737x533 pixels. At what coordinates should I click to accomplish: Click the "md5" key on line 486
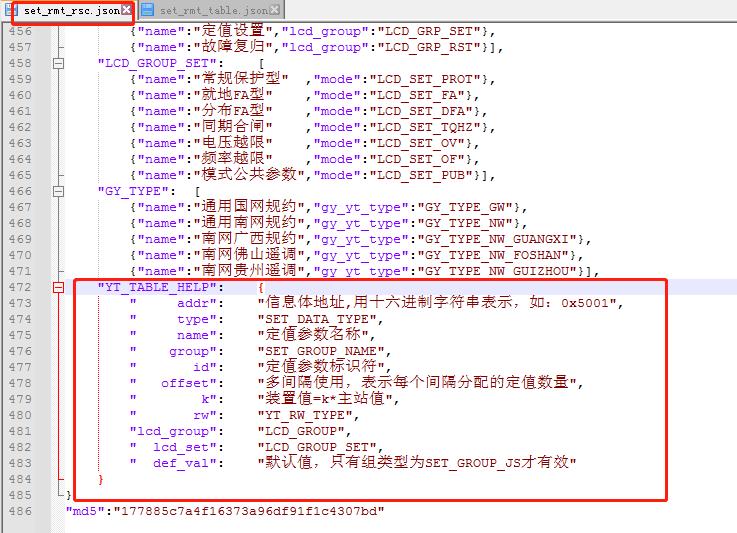pos(85,511)
